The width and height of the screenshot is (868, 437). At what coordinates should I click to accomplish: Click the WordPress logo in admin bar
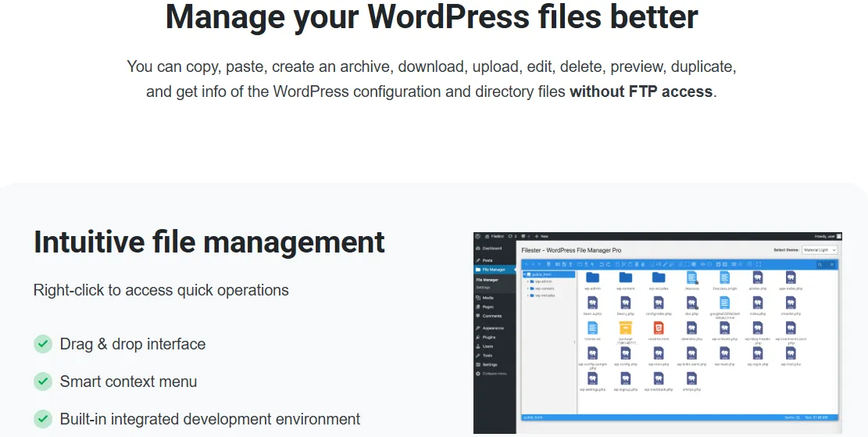click(477, 237)
